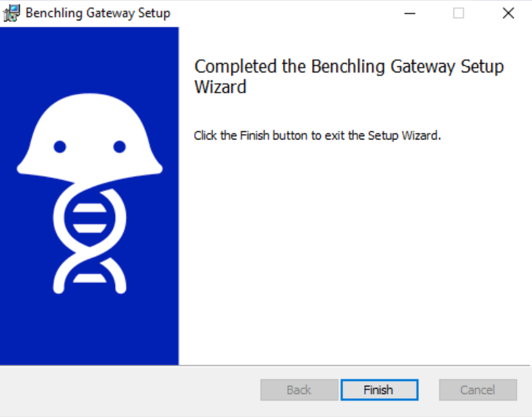
Task: Click the empty blue banner area below the DNA helix
Action: pos(89,332)
